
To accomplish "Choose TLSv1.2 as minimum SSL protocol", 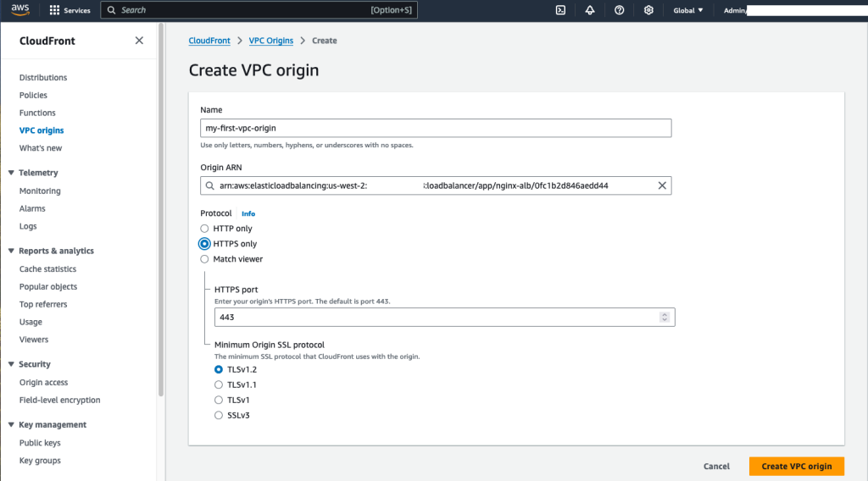I will pyautogui.click(x=219, y=369).
